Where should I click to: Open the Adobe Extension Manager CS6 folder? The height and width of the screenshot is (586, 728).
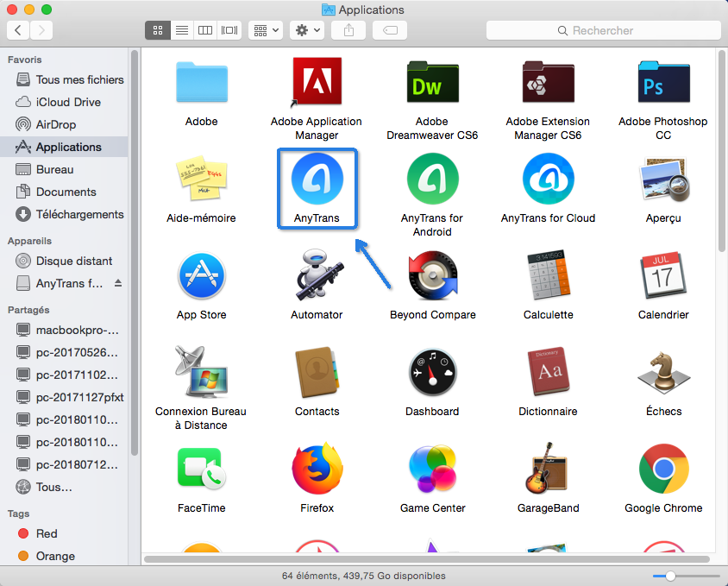(x=548, y=83)
